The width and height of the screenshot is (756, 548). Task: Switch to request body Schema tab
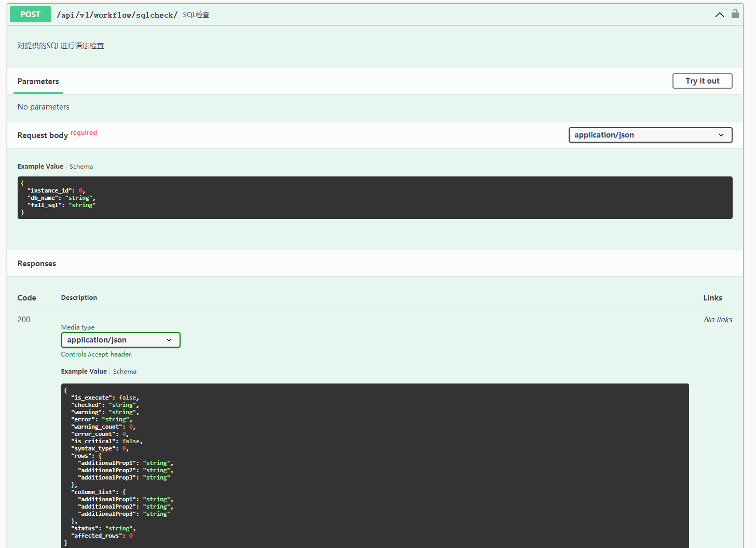pyautogui.click(x=81, y=167)
